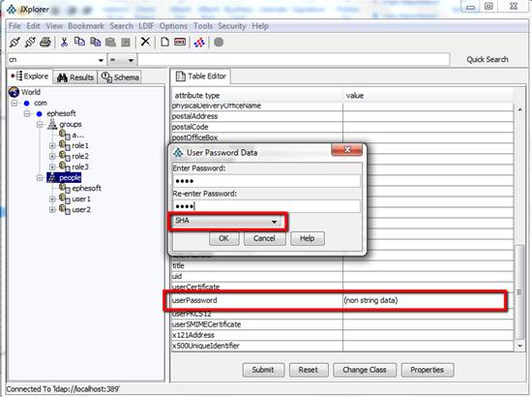Click the quick search text field
The image size is (532, 397).
pos(294,59)
